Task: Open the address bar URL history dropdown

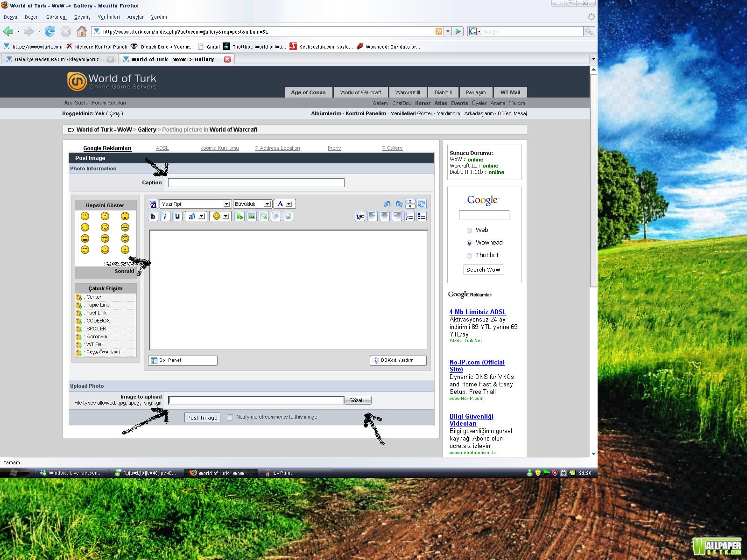Action: click(x=448, y=31)
